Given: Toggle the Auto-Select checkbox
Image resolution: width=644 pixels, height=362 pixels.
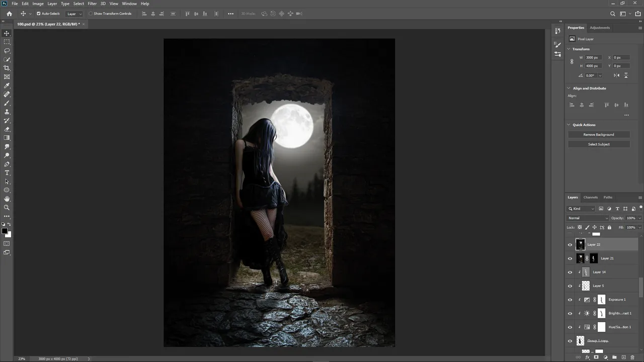Looking at the screenshot, I should (x=39, y=14).
